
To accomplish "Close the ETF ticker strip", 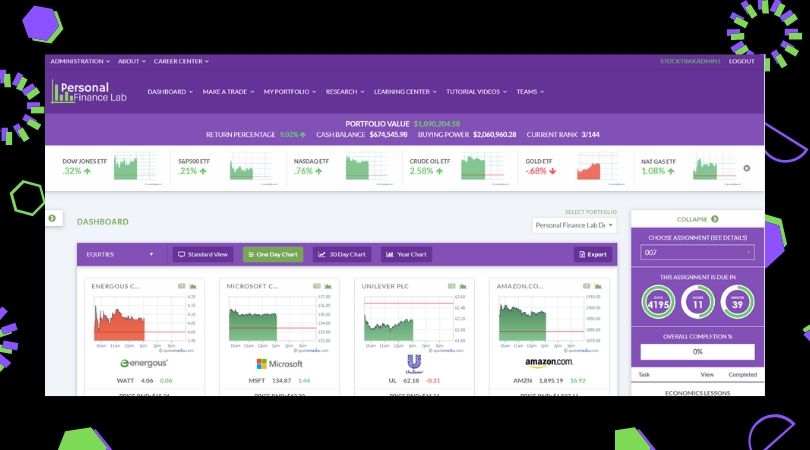I will pos(746,168).
